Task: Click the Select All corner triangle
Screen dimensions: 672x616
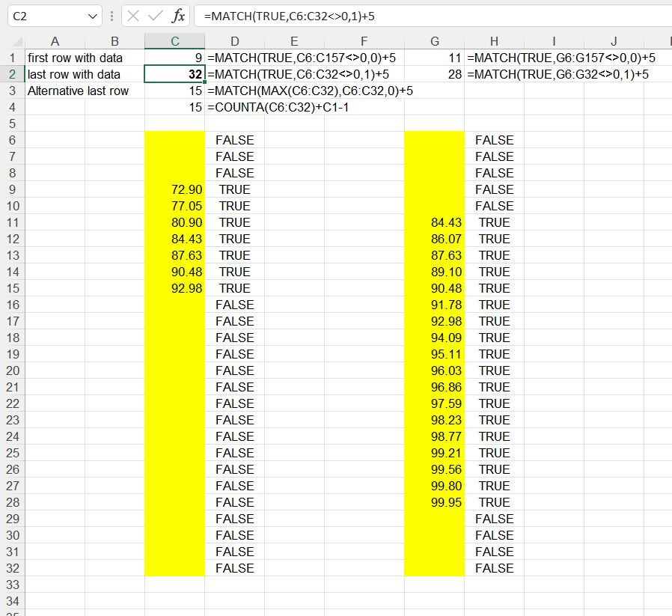Action: coord(13,41)
